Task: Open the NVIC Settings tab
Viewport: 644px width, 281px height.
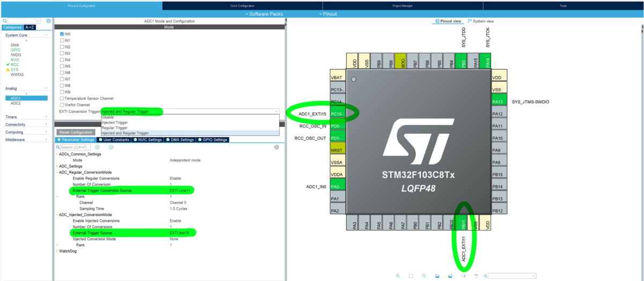Action: coord(148,140)
